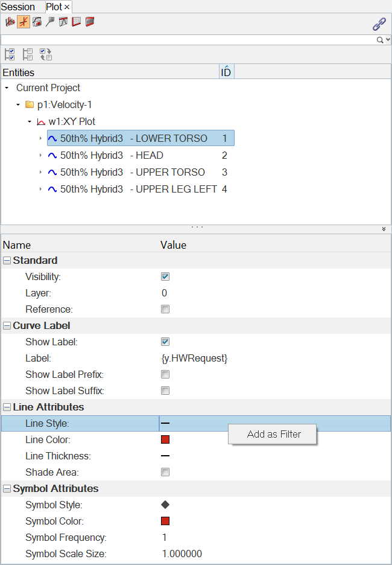Click the Select All checkboxes tree icon
Viewport: 392px width, 565px height.
pyautogui.click(x=10, y=54)
